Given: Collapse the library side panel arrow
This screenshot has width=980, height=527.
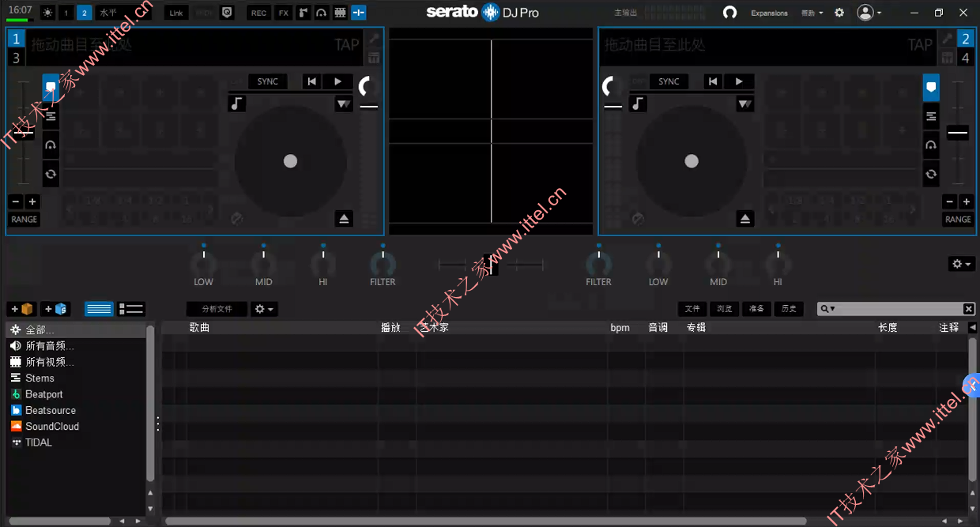Looking at the screenshot, I should click(972, 327).
